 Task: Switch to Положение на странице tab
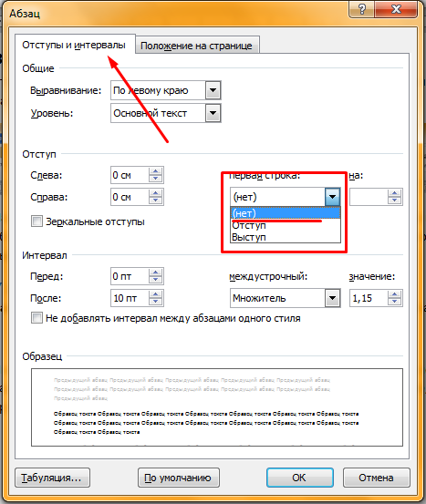click(197, 46)
